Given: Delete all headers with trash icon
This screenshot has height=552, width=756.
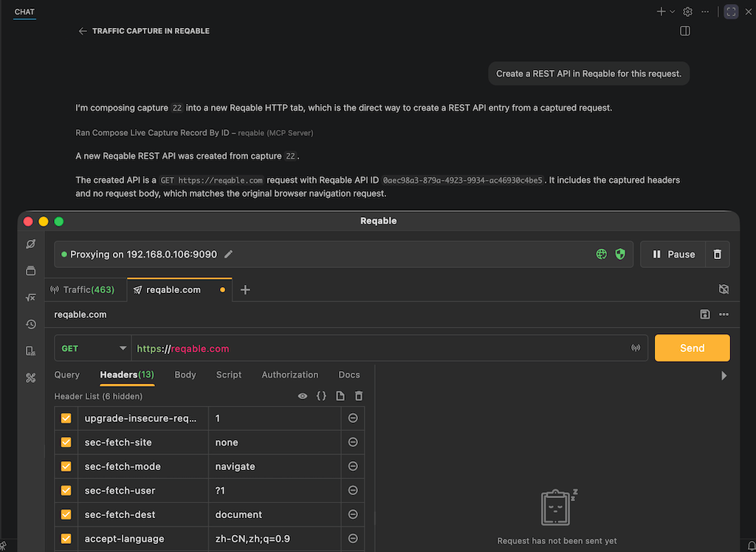Looking at the screenshot, I should [x=359, y=396].
